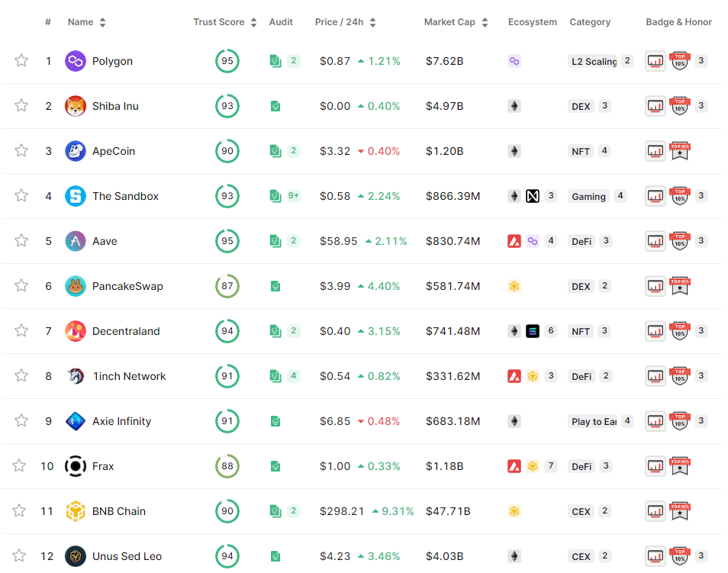Click BNB Chain market cap $47.71B

click(448, 511)
